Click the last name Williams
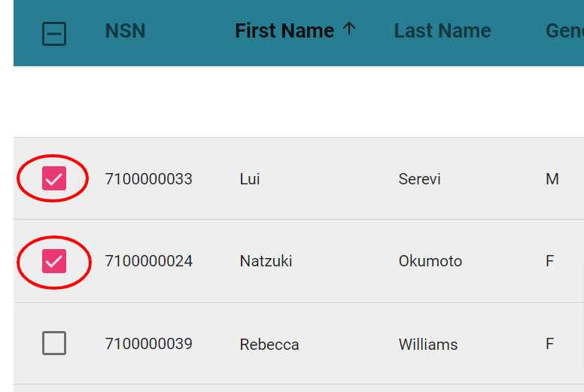Image resolution: width=584 pixels, height=392 pixels. pos(428,345)
